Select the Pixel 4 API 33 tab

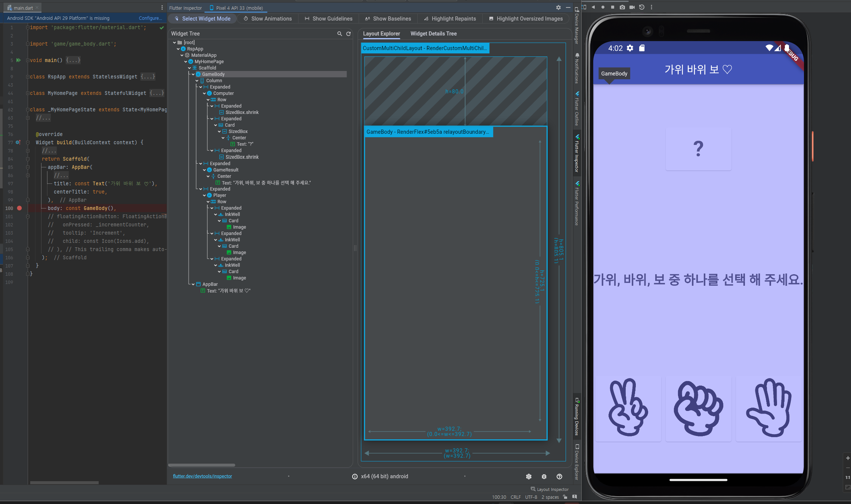pyautogui.click(x=236, y=8)
